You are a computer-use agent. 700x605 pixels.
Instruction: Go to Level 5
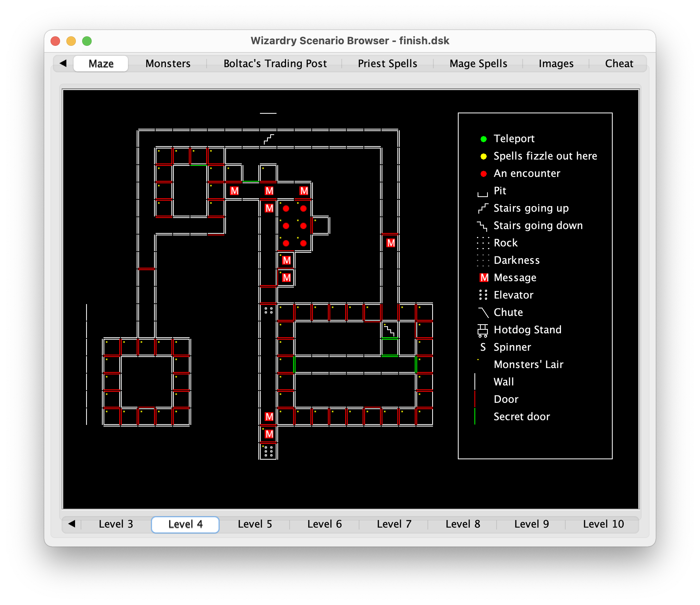[x=255, y=524]
